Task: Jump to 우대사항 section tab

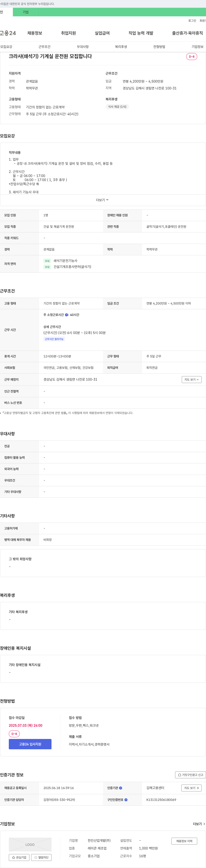Action: point(83,47)
